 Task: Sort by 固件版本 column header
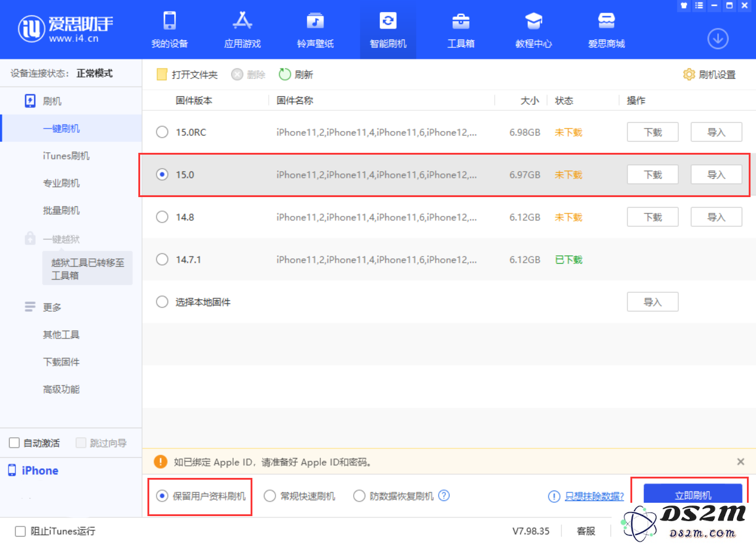point(194,101)
